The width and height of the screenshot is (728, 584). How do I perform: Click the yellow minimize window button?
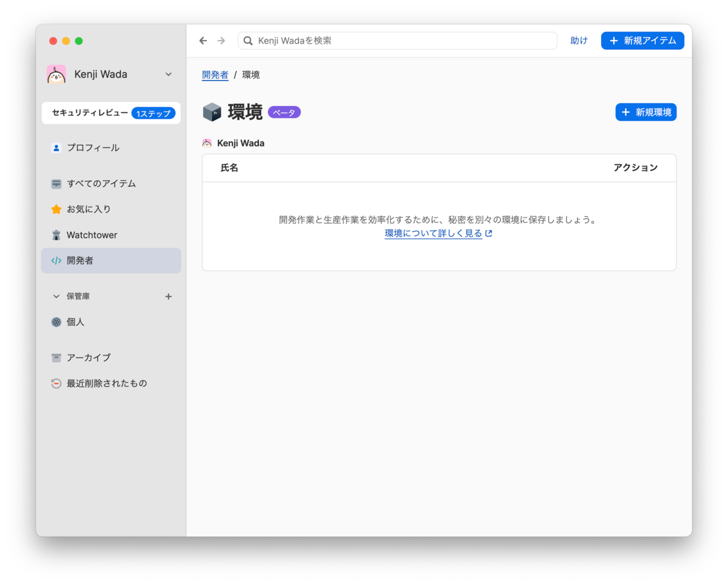(66, 41)
